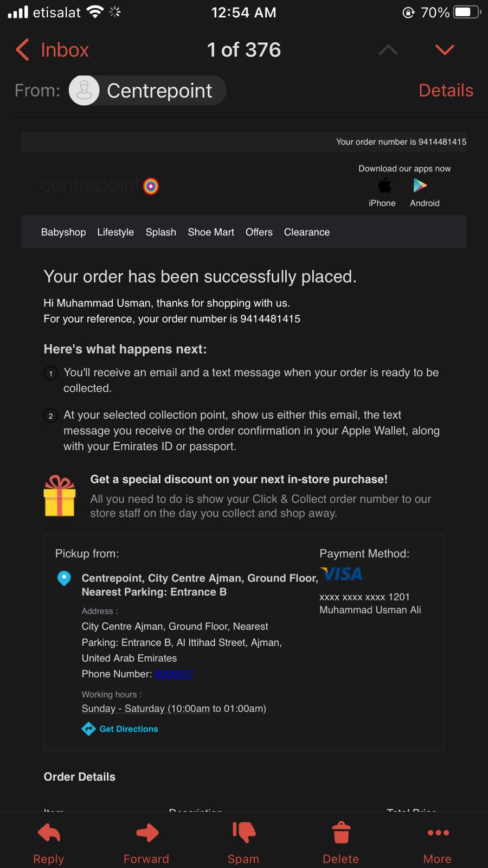Viewport: 488px width, 868px height.
Task: Delete email using trash icon
Action: 341,833
